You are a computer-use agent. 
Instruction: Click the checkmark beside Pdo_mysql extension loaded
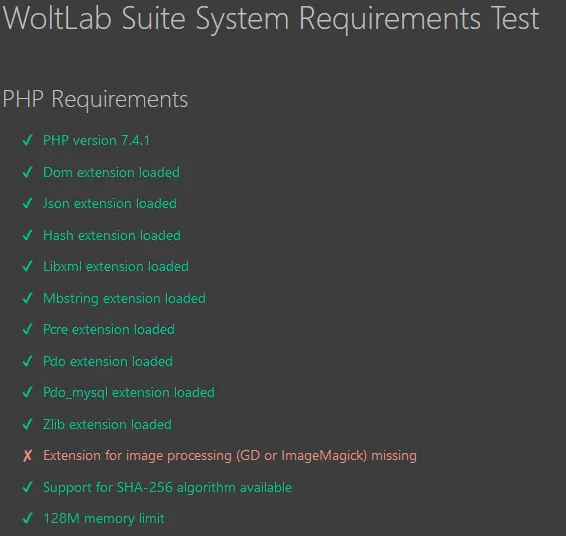tap(27, 392)
